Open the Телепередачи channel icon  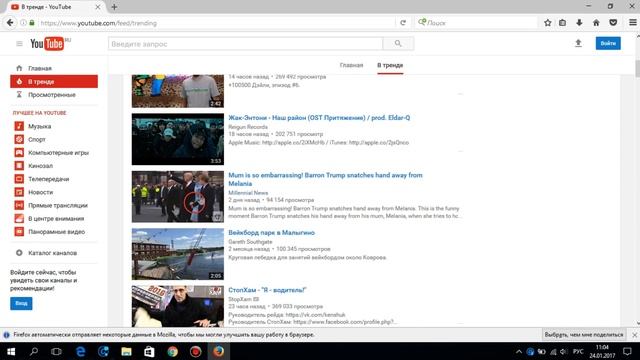click(x=19, y=179)
